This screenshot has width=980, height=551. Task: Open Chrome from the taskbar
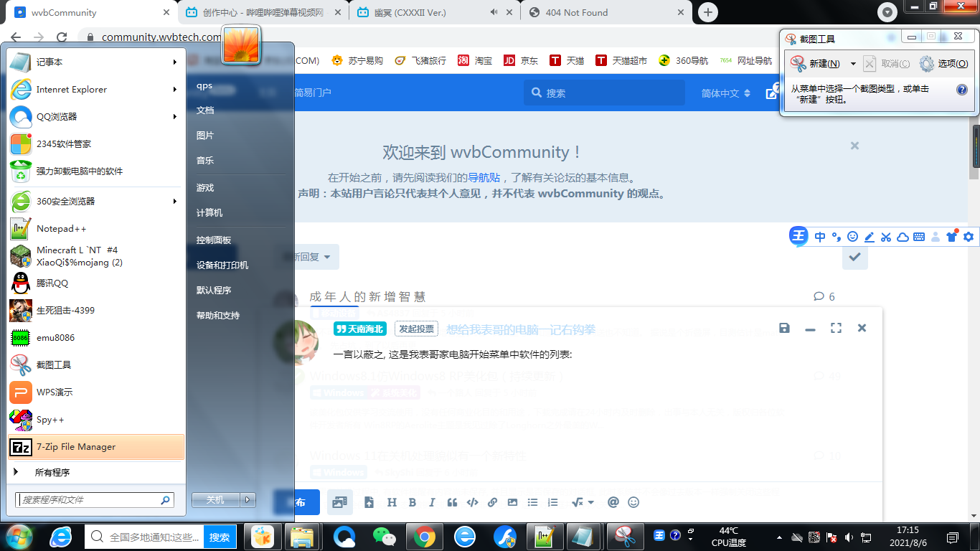click(424, 537)
